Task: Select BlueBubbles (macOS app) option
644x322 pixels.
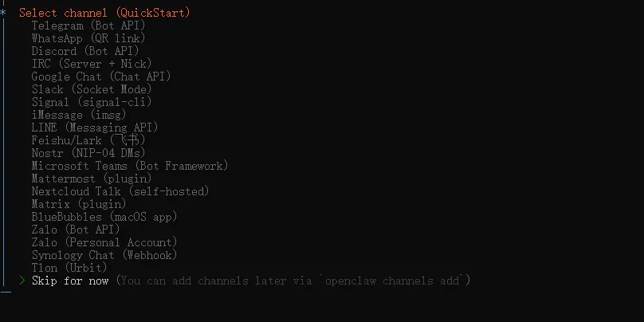Action: coord(104,217)
